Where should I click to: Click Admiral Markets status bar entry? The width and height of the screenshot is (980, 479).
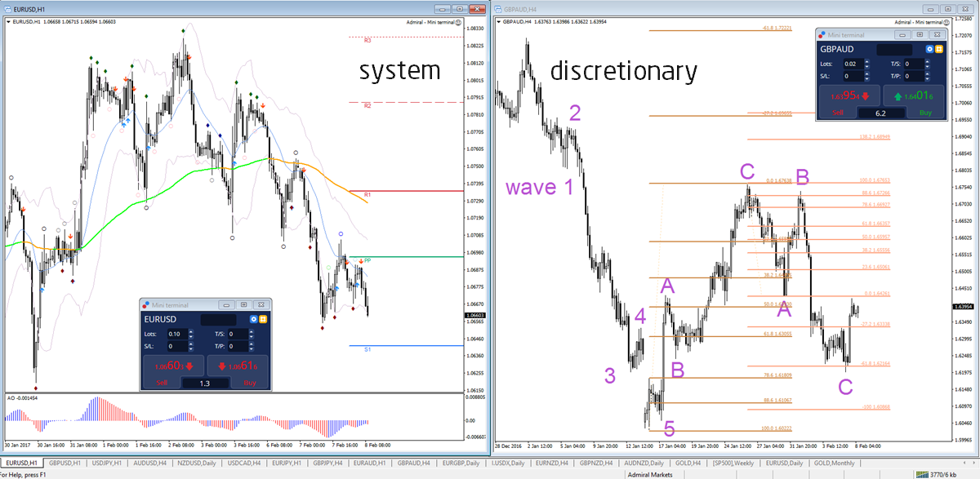point(650,474)
